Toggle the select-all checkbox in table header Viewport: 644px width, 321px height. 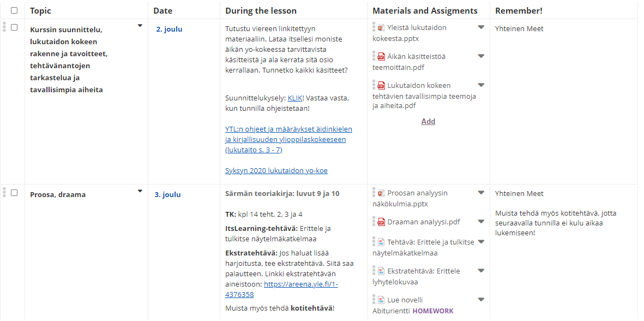point(14,10)
